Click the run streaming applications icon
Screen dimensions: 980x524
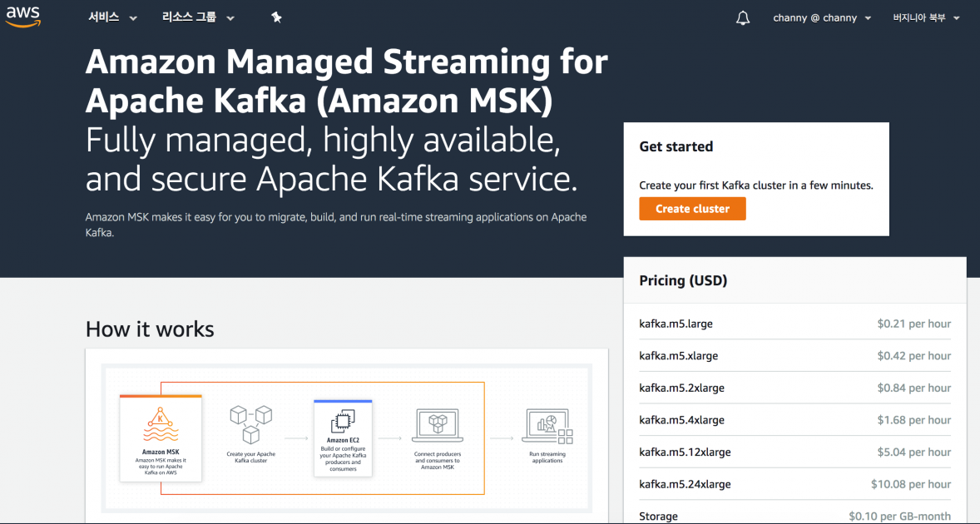click(547, 424)
